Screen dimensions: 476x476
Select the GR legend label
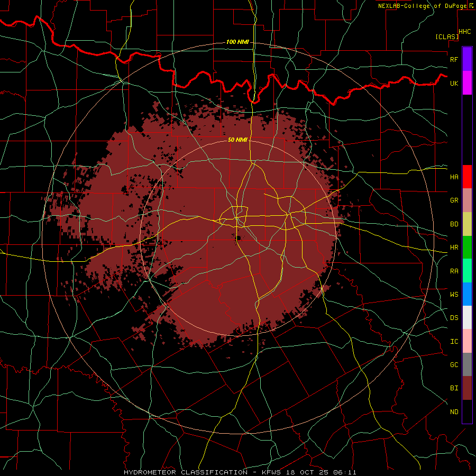[x=454, y=200]
